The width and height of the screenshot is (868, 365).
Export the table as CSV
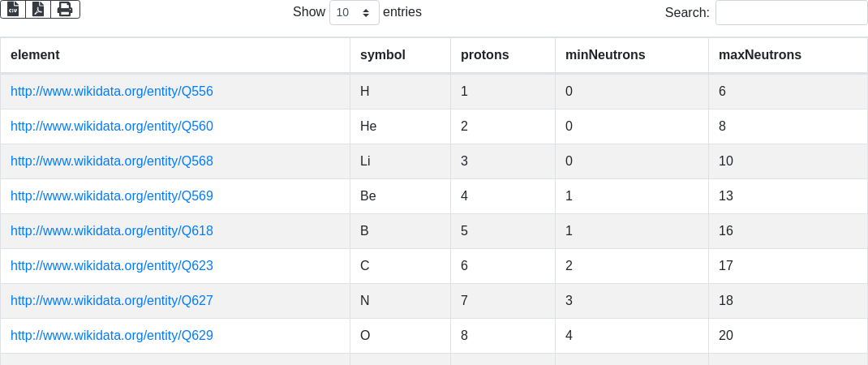[13, 9]
